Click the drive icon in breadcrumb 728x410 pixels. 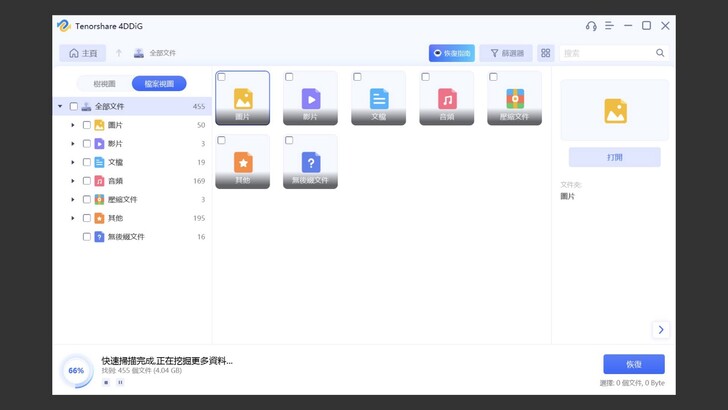pos(139,53)
